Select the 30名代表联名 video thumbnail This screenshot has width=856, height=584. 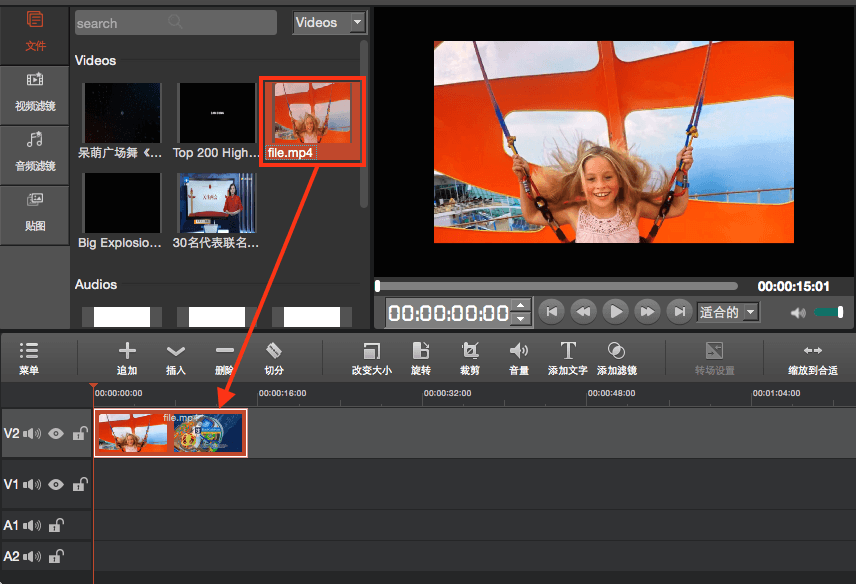pos(217,203)
